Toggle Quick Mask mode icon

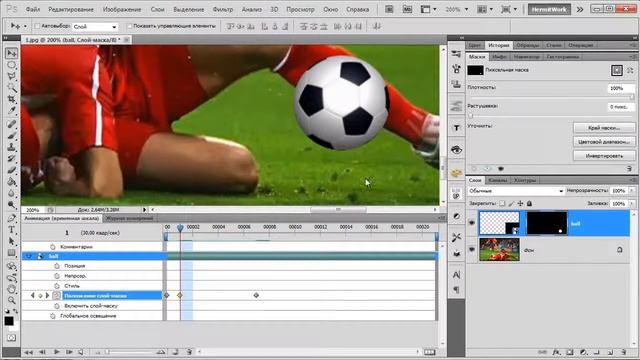(11, 338)
